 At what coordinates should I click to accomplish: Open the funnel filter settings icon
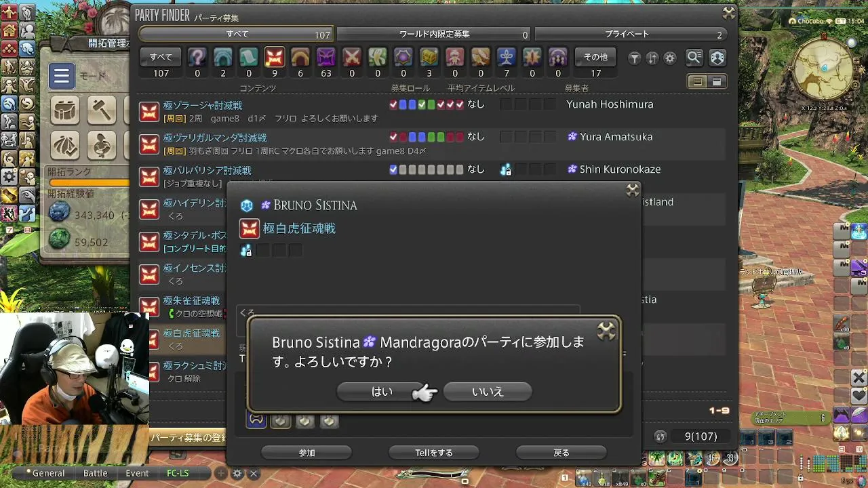(x=635, y=58)
